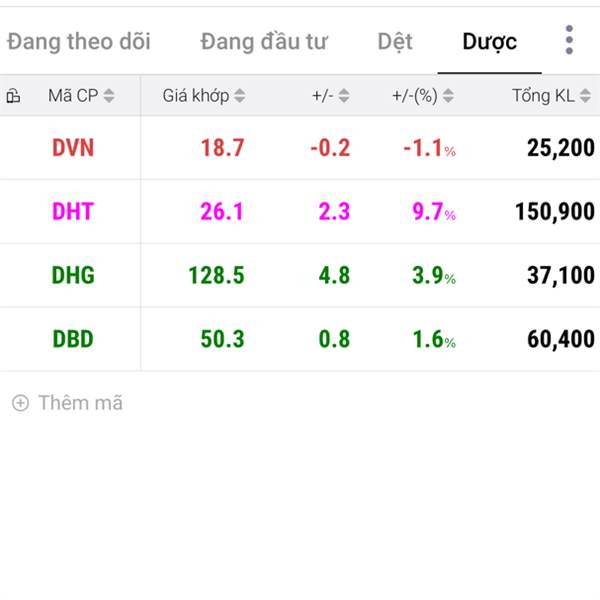Click the Thêm mã link

[80, 403]
